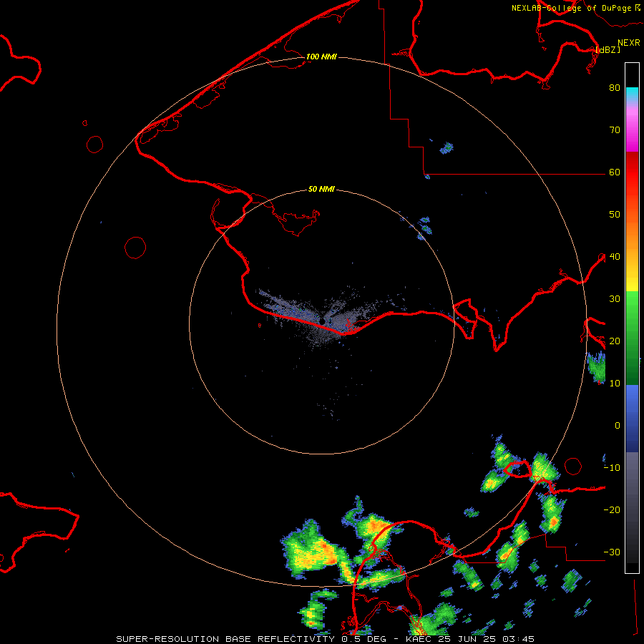Viewport: 644px width, 644px height.
Task: Click the 100 NMI range ring label
Action: click(321, 57)
